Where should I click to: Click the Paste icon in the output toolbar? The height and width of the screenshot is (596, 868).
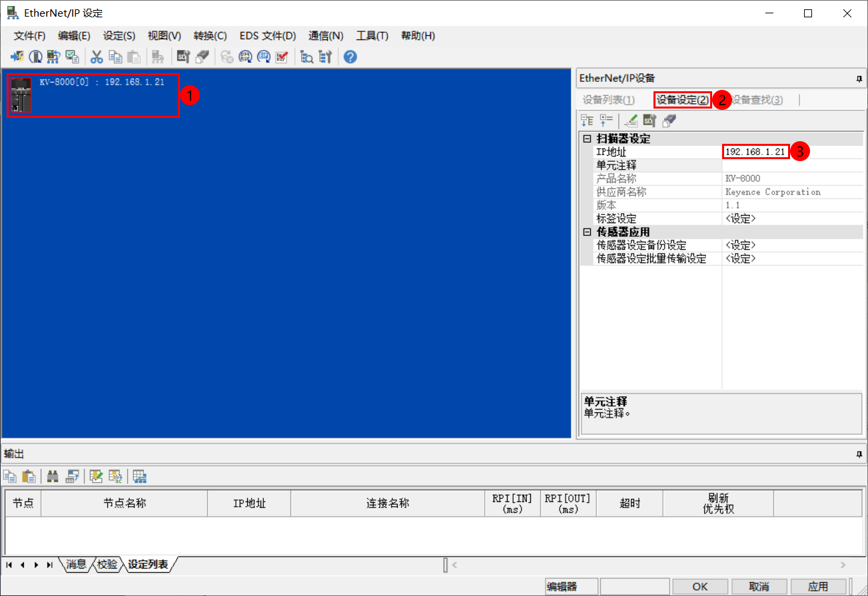pos(29,476)
